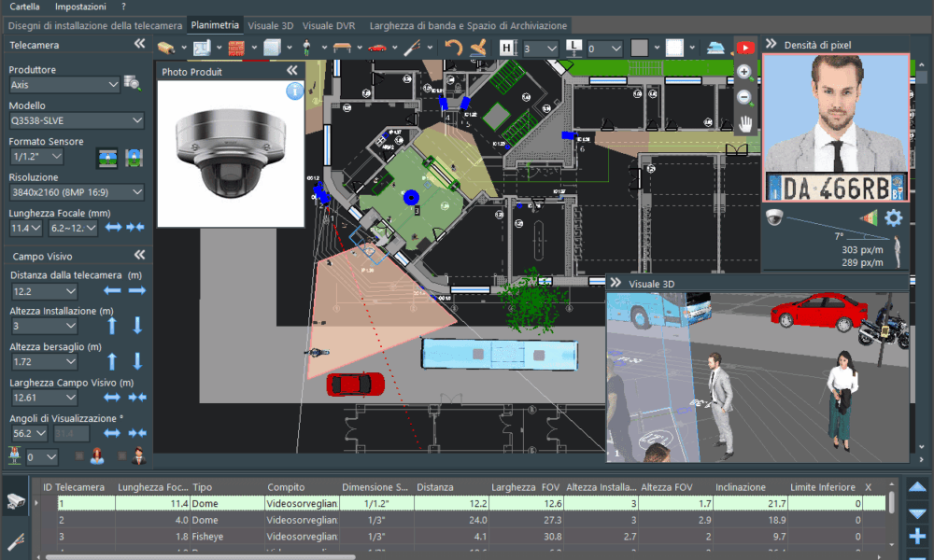Collapse the Densità di pixel panel
934x560 pixels.
tap(771, 44)
